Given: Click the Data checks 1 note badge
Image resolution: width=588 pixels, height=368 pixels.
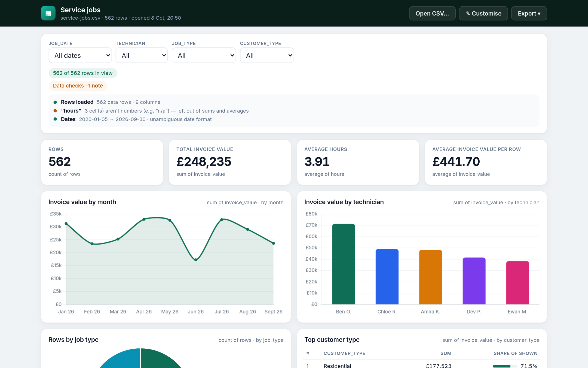Looking at the screenshot, I should click(78, 86).
